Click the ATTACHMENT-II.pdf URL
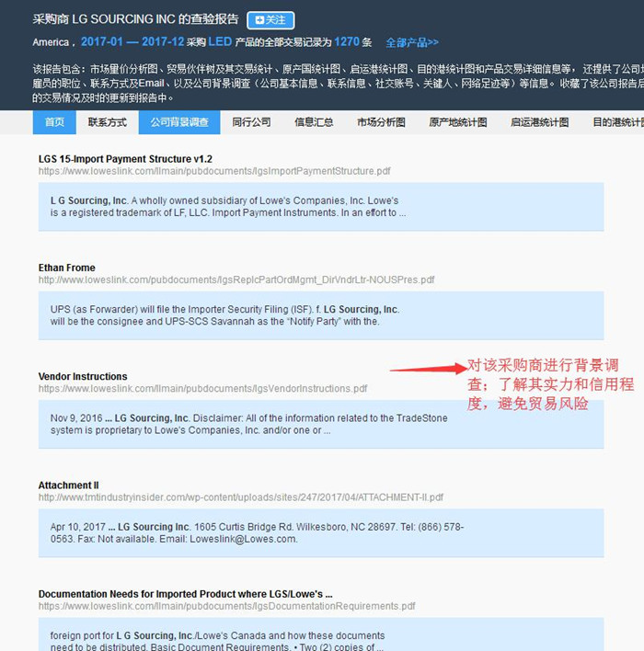This screenshot has height=651, width=644. [x=241, y=497]
